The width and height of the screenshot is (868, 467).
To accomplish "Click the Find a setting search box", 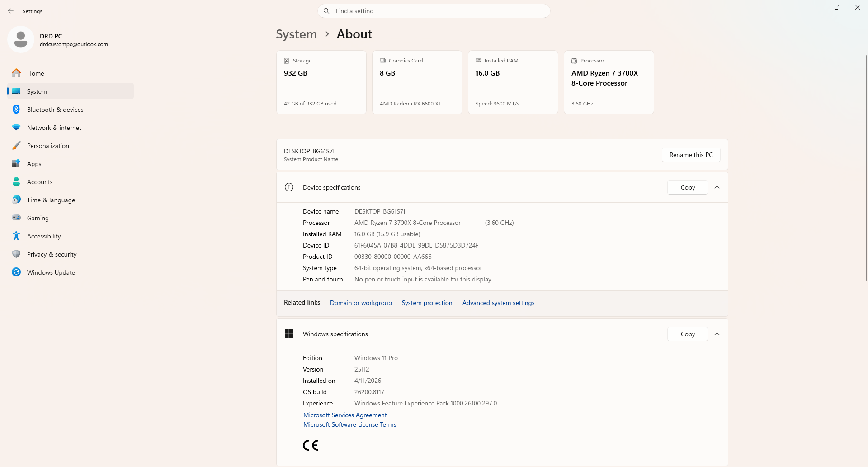I will tap(434, 11).
